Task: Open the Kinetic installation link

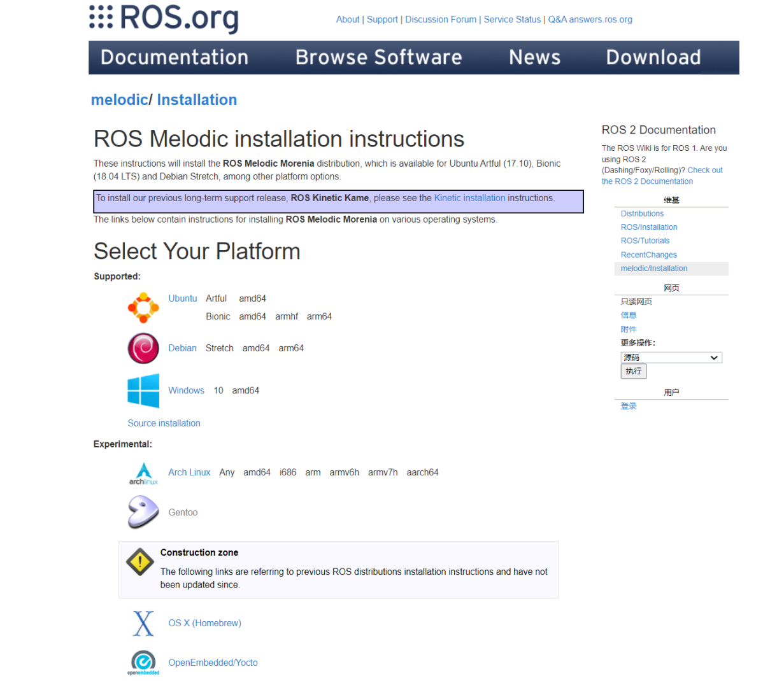Action: point(469,198)
